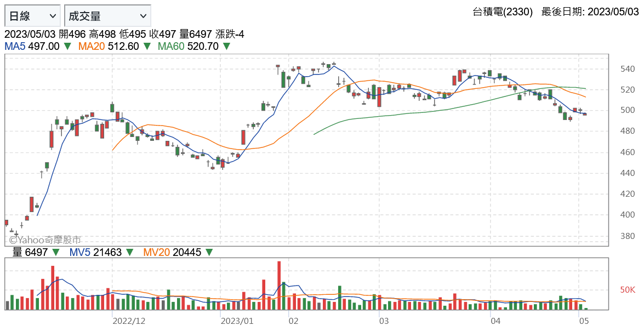The height and width of the screenshot is (331, 644).
Task: Click the stock title 台積電(2330)
Action: click(503, 12)
